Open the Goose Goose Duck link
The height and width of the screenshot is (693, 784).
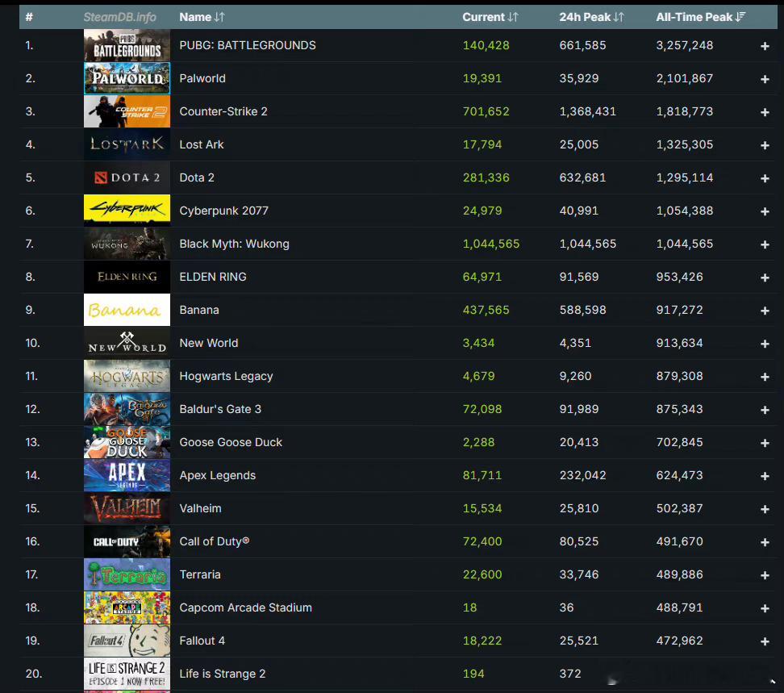[231, 442]
